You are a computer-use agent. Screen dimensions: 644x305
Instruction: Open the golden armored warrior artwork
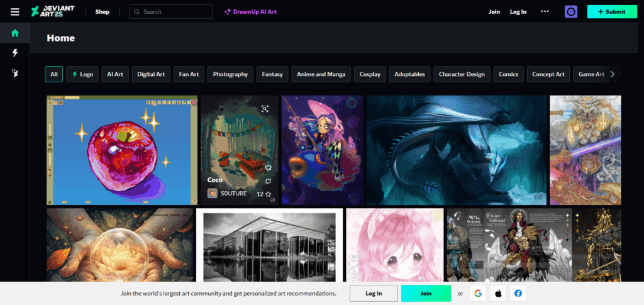point(586,150)
